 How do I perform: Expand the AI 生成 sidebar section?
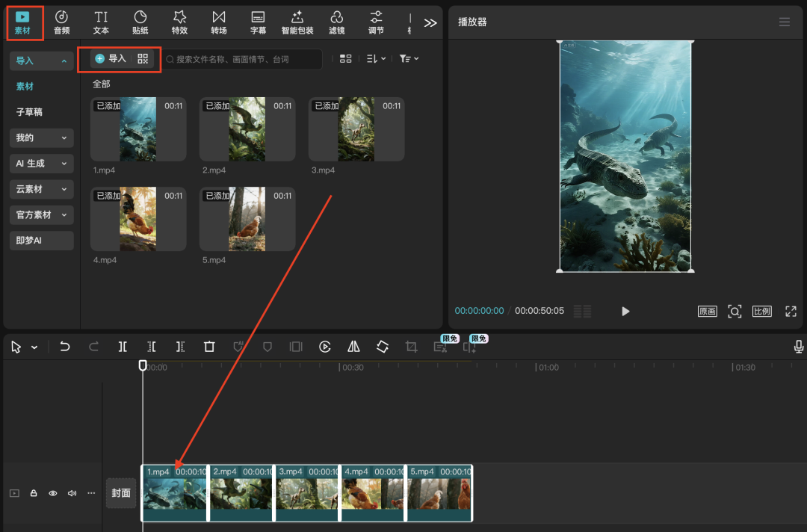click(41, 164)
